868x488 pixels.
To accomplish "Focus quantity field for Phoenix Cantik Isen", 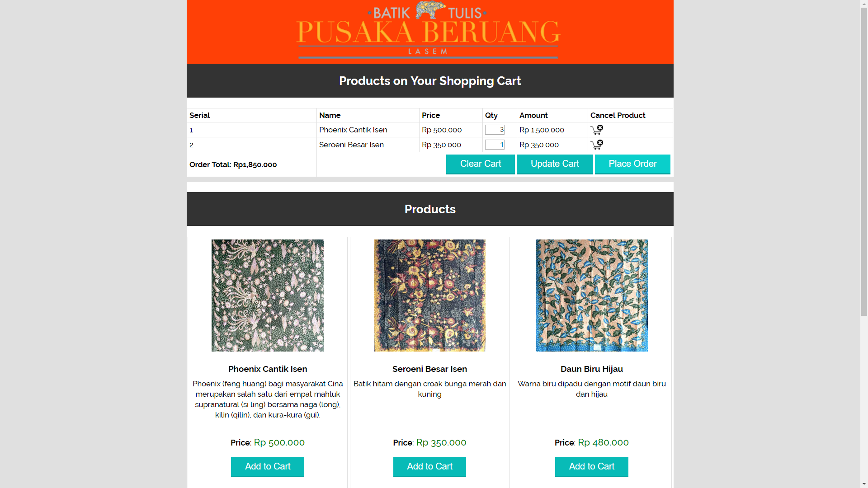I will tap(495, 130).
